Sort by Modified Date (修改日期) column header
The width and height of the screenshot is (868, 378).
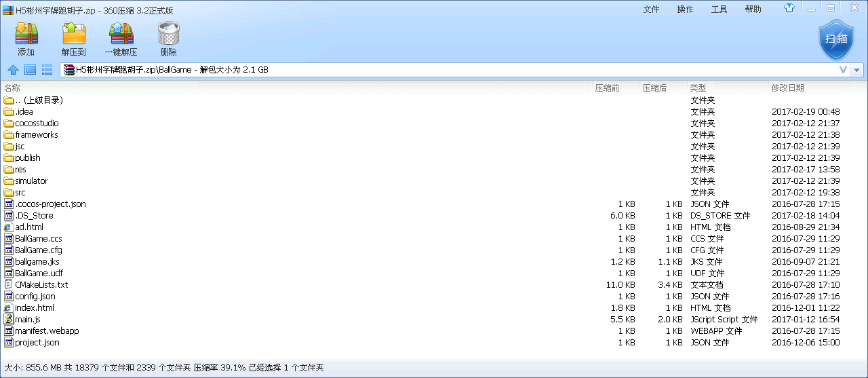coord(787,88)
